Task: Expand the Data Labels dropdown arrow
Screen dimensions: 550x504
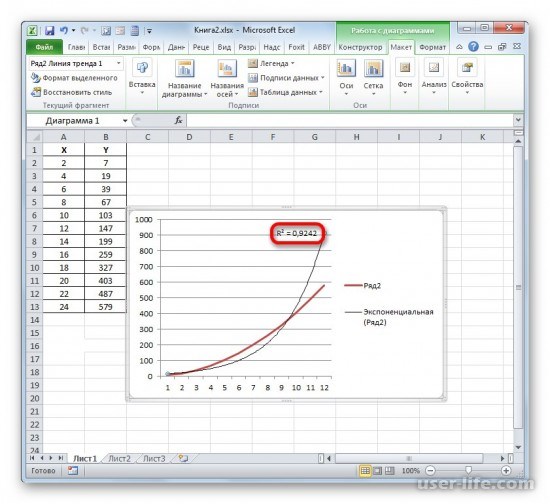Action: [322, 78]
